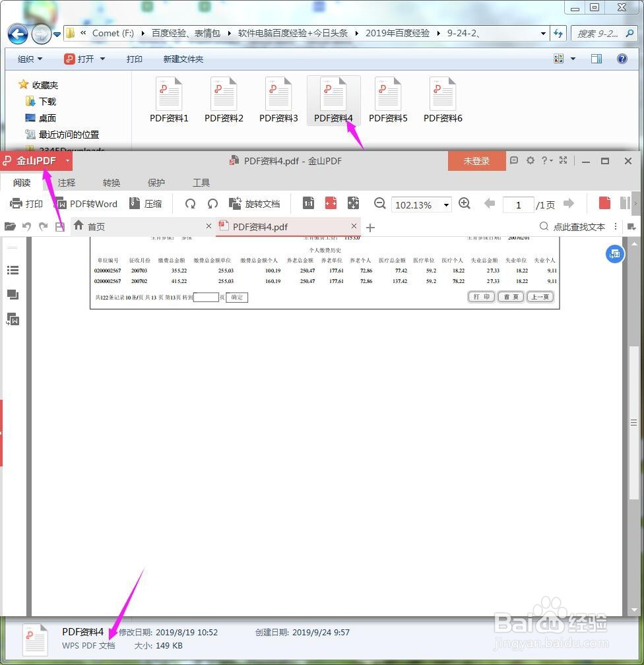Switch to the 注释 ribbon tab
Image resolution: width=644 pixels, height=665 pixels.
(66, 183)
